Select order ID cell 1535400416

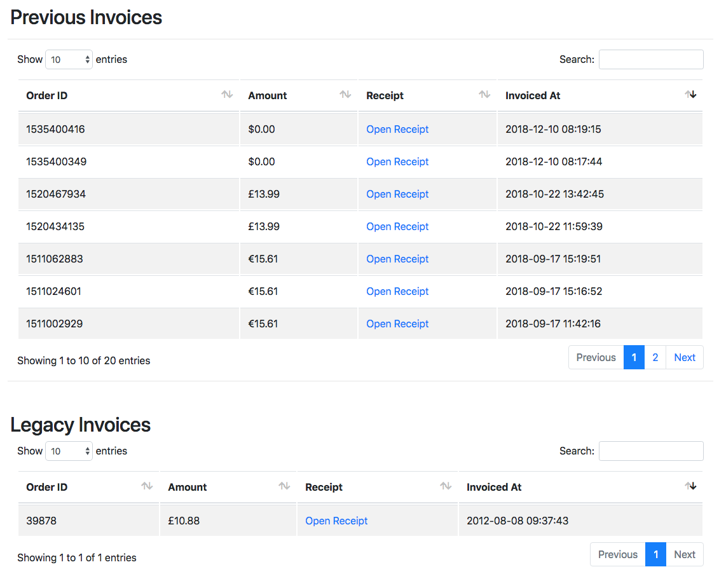128,129
